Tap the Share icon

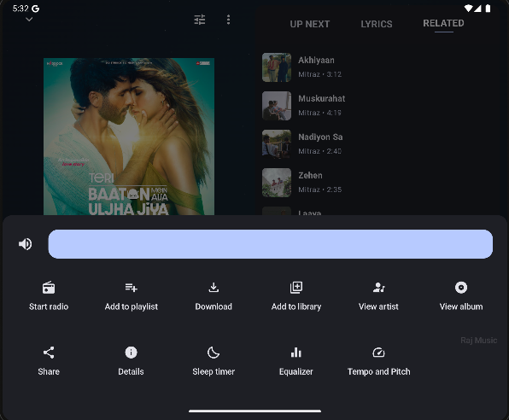(49, 353)
